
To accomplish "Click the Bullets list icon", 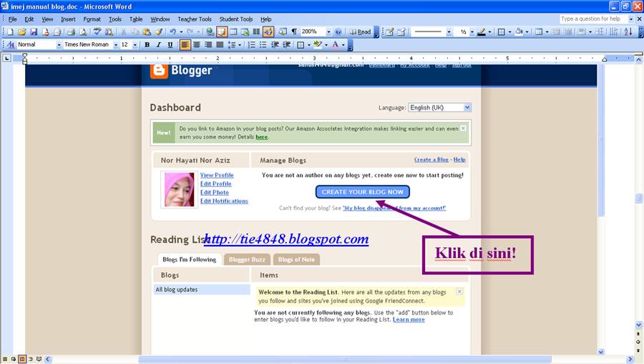I will point(263,44).
